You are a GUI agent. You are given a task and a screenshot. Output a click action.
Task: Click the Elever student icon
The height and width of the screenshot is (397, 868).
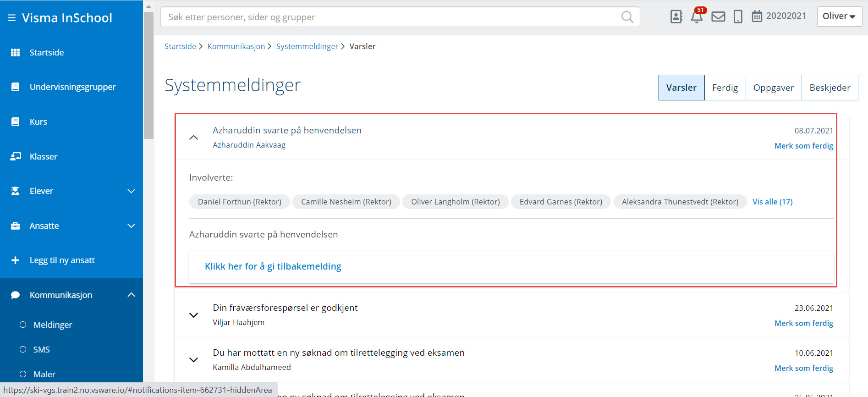15,191
